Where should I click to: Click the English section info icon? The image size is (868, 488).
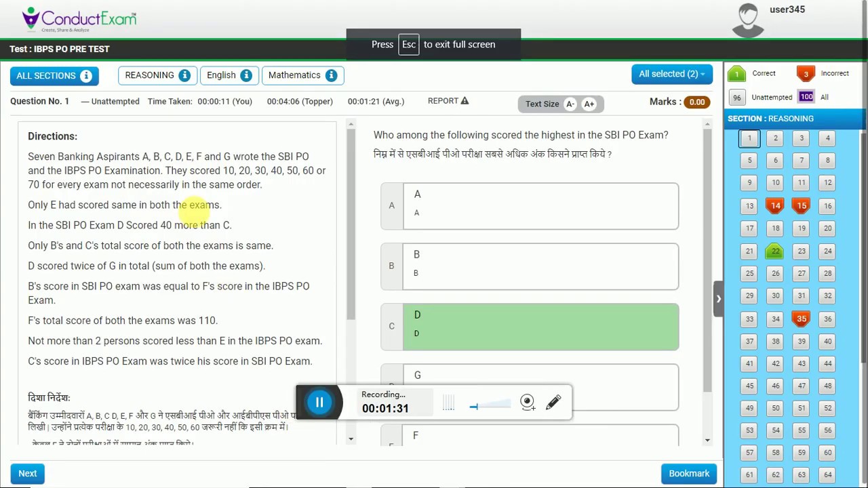246,75
